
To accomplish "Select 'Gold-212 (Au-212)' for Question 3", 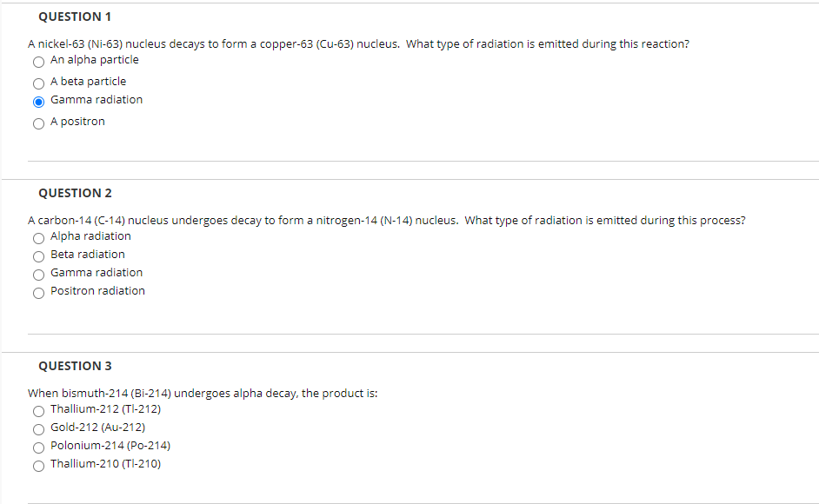I will click(38, 429).
